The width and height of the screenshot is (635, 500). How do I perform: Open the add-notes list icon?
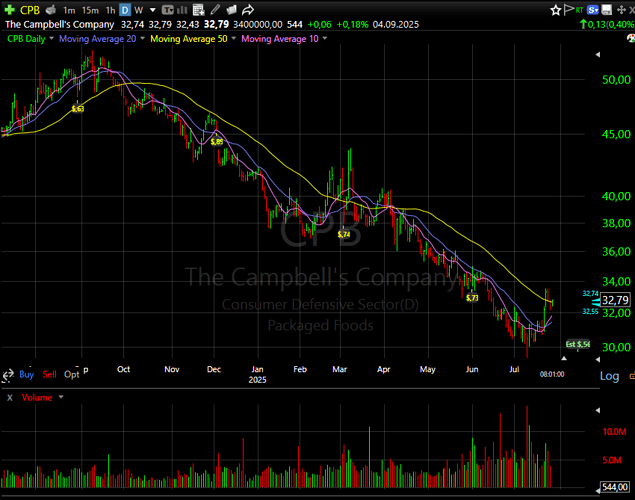click(198, 10)
